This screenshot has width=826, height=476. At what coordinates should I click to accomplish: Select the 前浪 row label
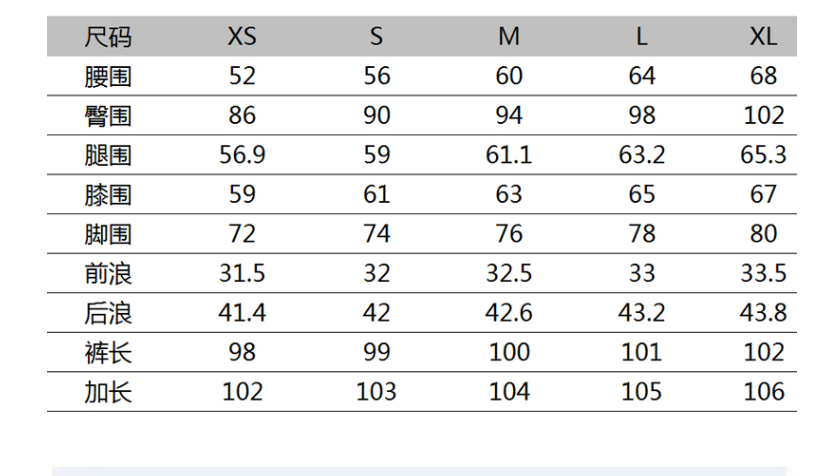[x=108, y=273]
